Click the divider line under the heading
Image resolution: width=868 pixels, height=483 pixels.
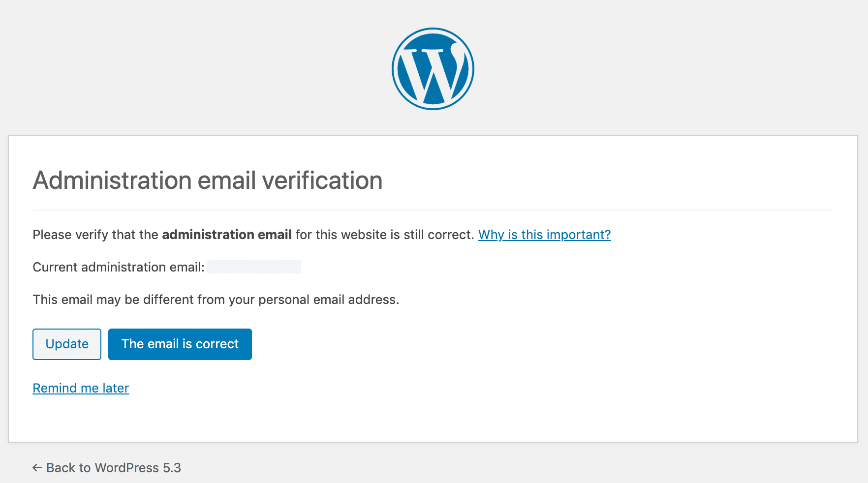(x=433, y=210)
